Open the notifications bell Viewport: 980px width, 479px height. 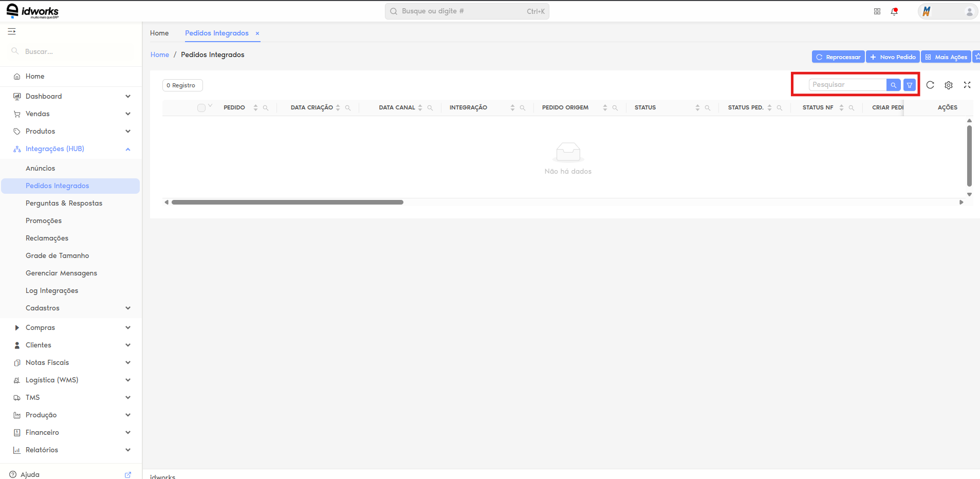(894, 11)
